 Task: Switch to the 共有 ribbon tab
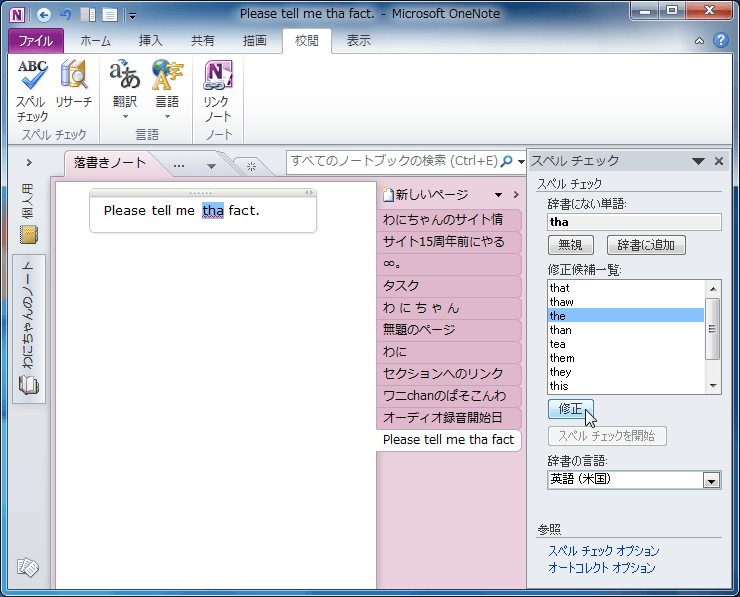(x=202, y=41)
